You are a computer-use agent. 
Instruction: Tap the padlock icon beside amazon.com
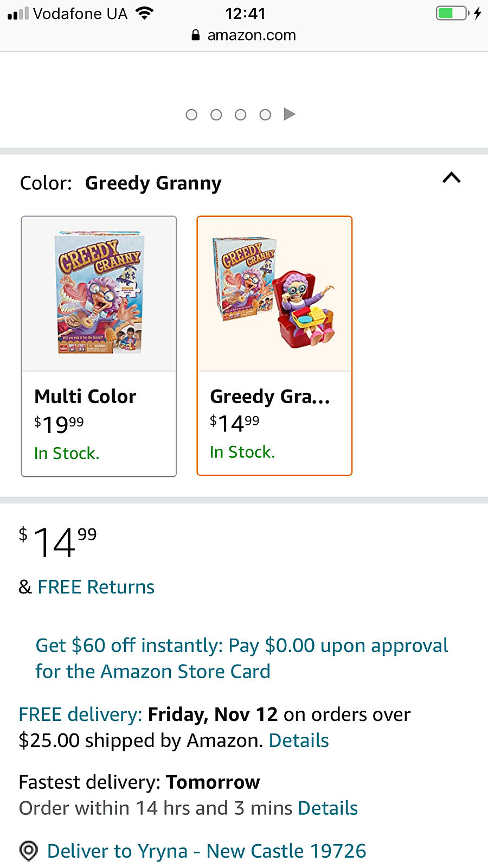pos(196,35)
